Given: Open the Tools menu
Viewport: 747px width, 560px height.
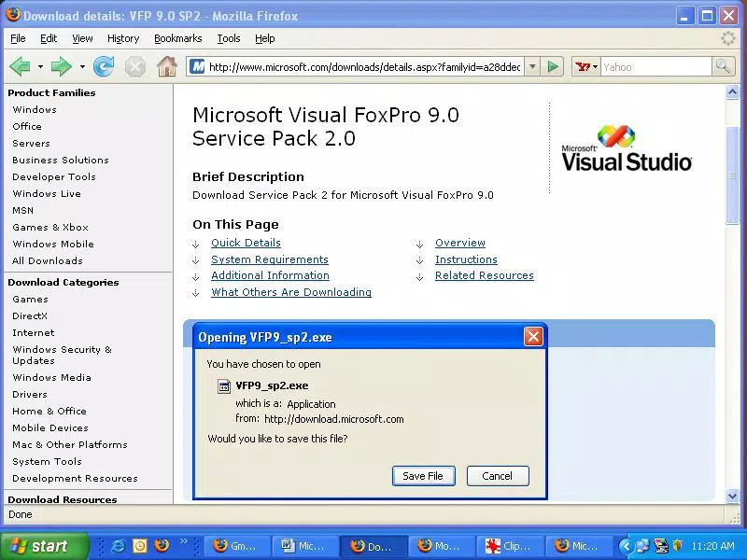Looking at the screenshot, I should click(229, 38).
